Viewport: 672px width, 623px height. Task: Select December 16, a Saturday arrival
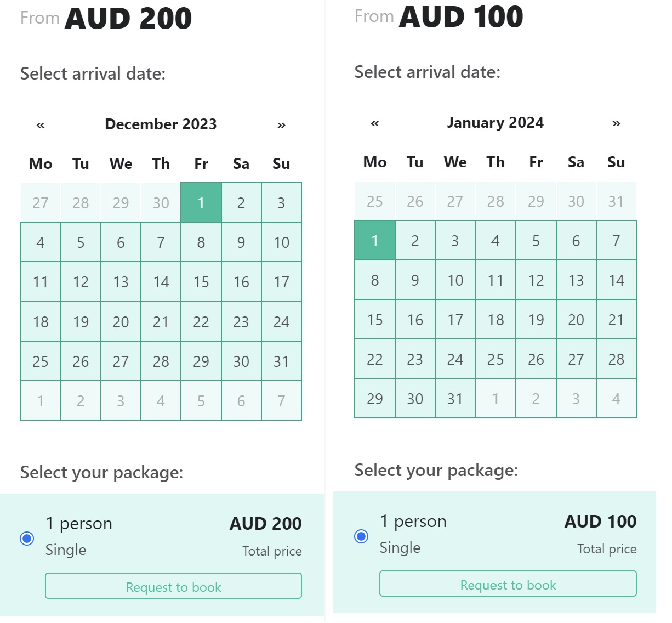(241, 282)
